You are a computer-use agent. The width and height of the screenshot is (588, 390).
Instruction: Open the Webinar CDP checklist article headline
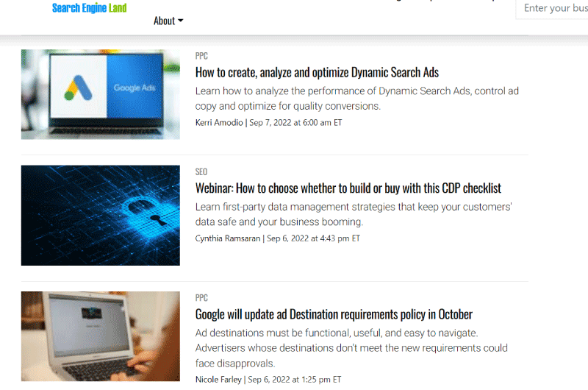coord(348,188)
